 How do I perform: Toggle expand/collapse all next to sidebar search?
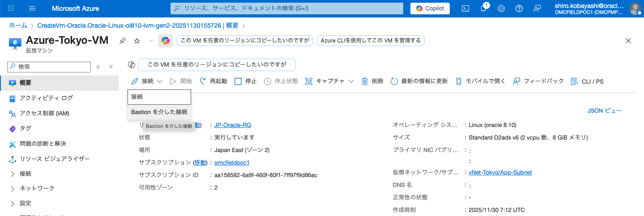(x=98, y=67)
